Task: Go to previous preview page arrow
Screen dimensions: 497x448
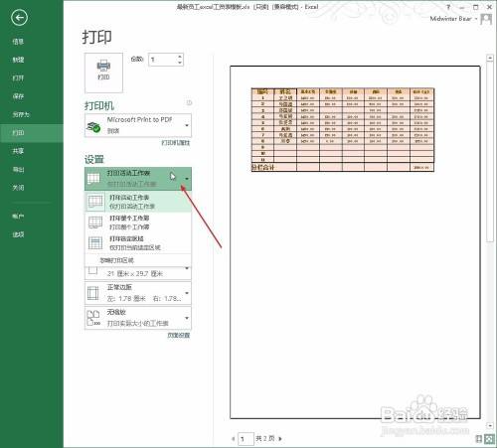Action: 234,439
